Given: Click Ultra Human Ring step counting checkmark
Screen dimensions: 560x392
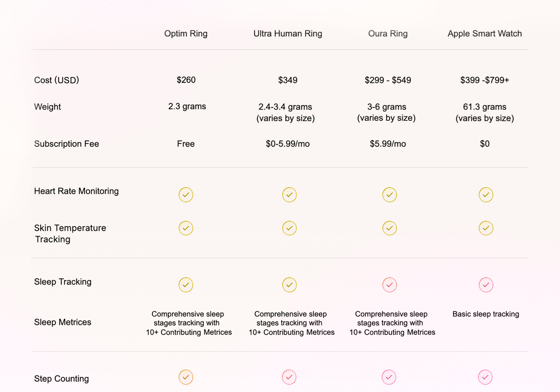Looking at the screenshot, I should pos(289,377).
